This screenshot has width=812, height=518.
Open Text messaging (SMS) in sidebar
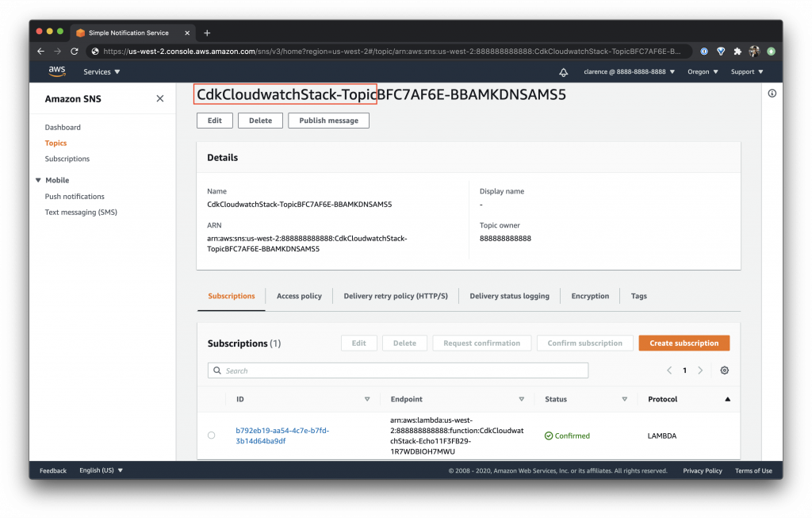coord(81,213)
